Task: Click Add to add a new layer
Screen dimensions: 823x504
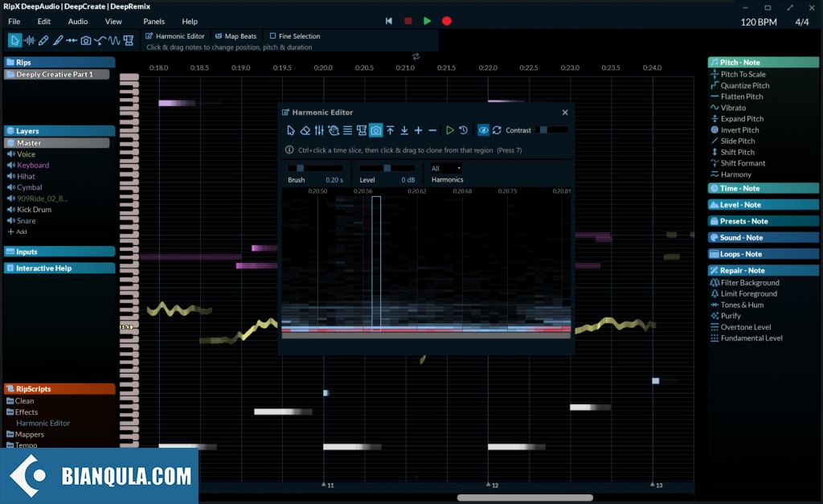Action: point(18,232)
